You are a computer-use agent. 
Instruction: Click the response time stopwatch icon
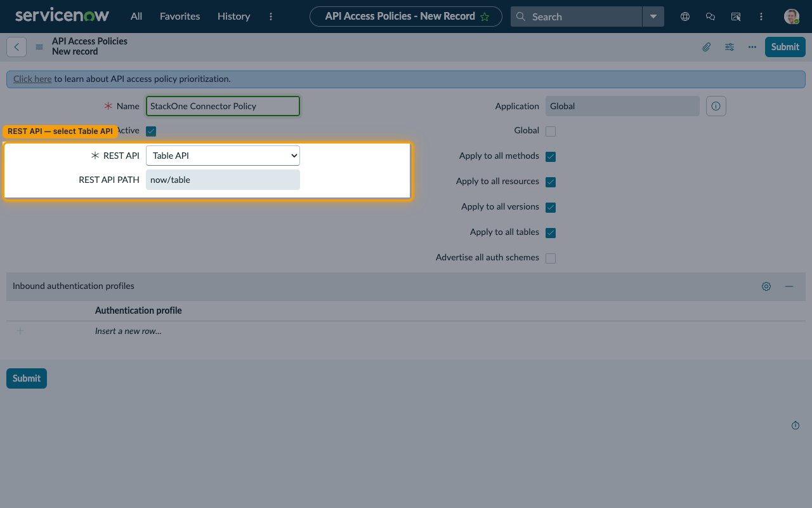click(796, 425)
